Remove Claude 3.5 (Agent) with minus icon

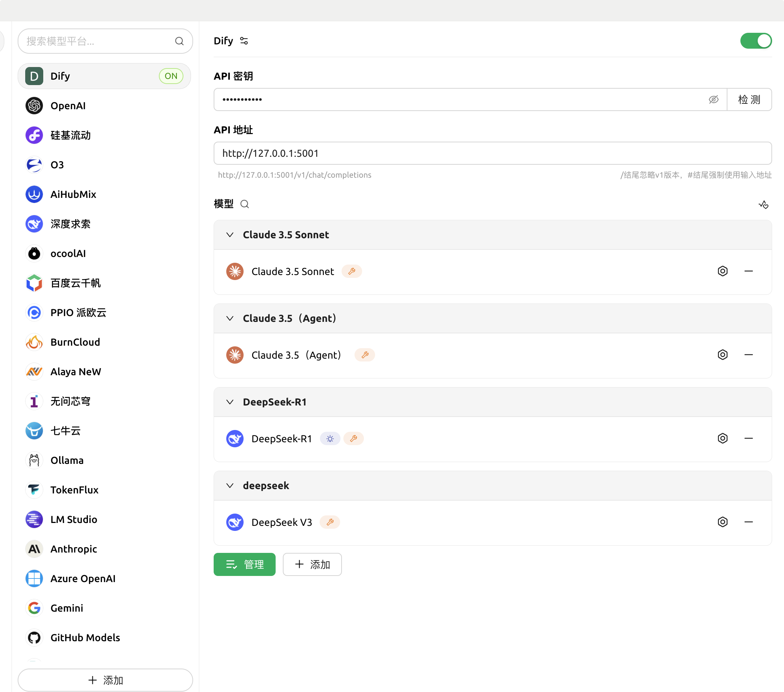(748, 354)
